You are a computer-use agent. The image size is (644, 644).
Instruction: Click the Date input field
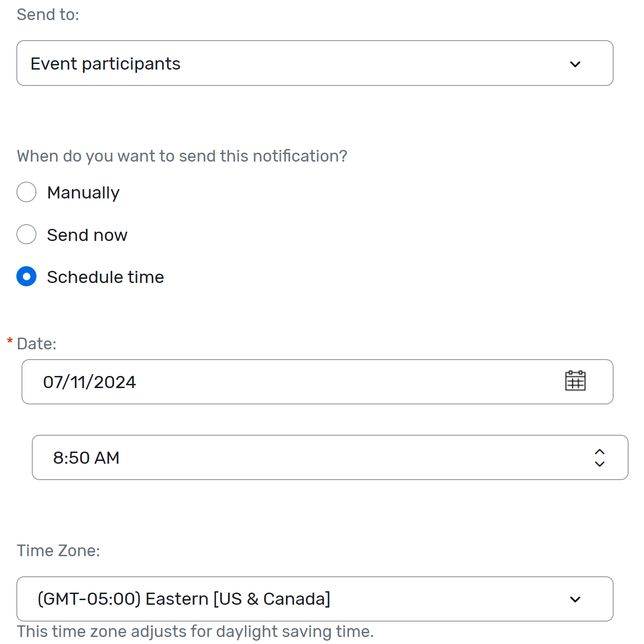[280, 382]
